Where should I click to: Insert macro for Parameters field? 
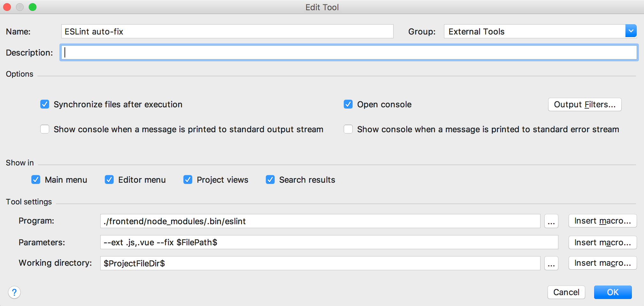602,242
